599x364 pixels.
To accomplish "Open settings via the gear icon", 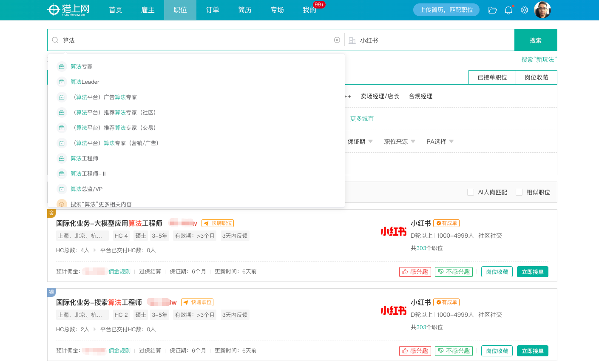I will pos(525,10).
